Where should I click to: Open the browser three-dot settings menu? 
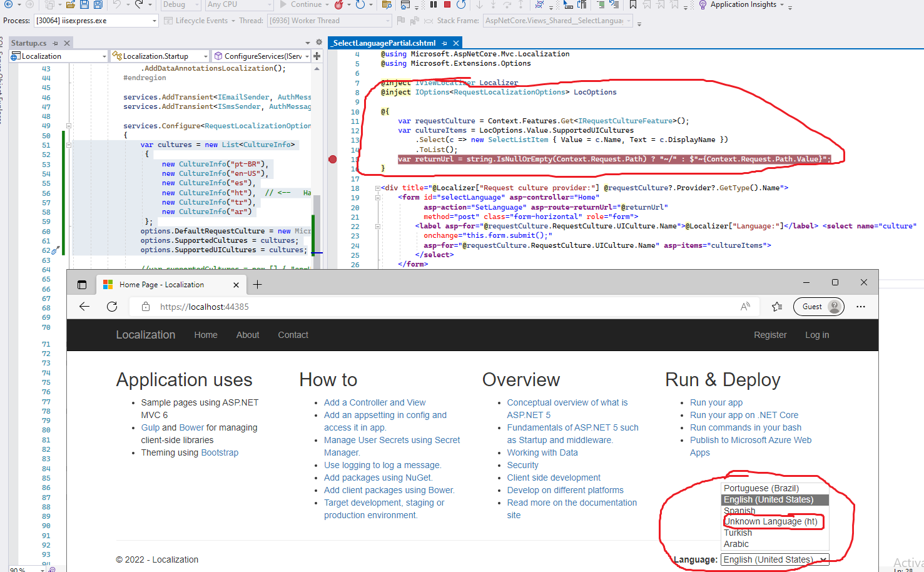861,307
